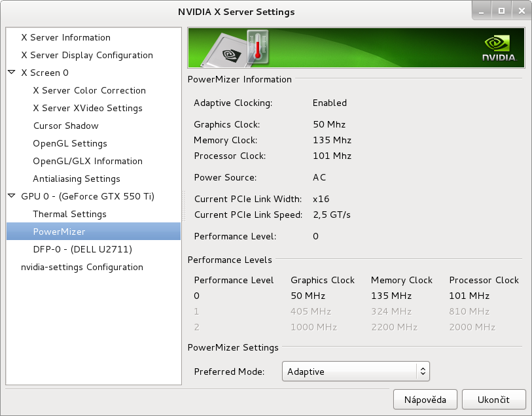Open OpenGL Settings page
This screenshot has width=532, height=416.
pos(70,143)
